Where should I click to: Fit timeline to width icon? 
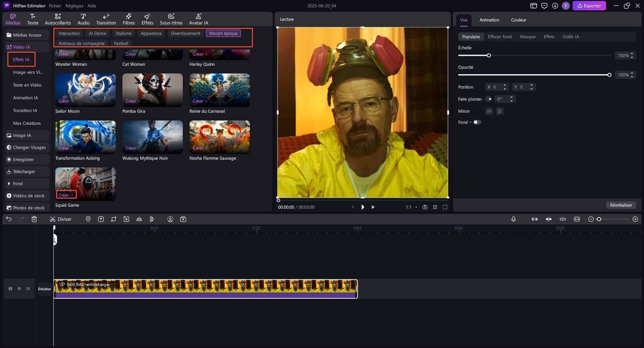click(577, 219)
